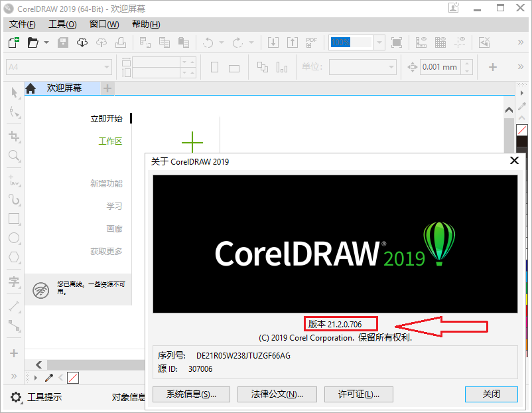
Task: Select the Freehand drawing tool
Action: coord(14,181)
